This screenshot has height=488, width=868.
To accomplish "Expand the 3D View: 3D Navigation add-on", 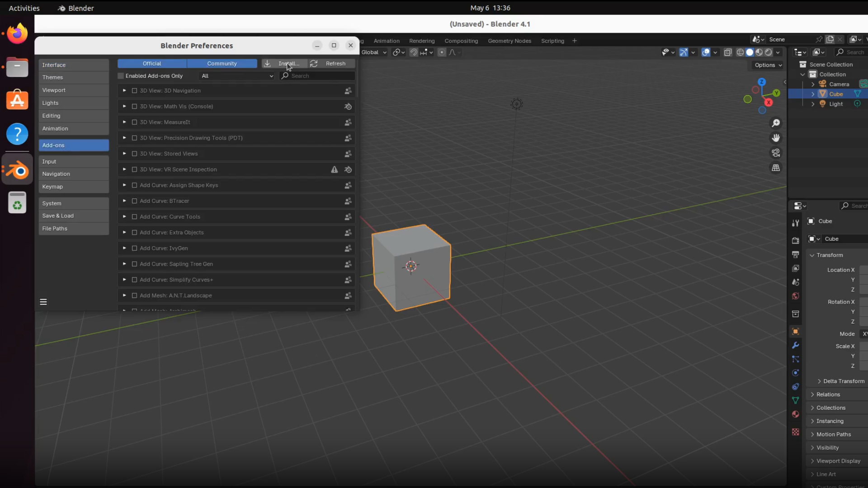I will 124,90.
